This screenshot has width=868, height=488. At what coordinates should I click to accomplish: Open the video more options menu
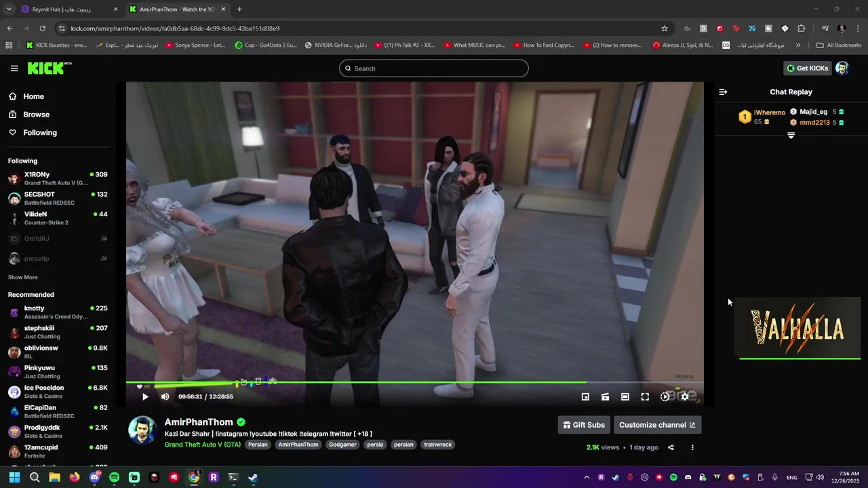[x=692, y=447]
